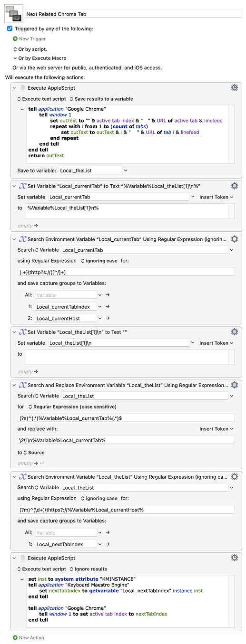The image size is (246, 644).
Task: Open gear menu of Search Local_currentTab regex action
Action: pos(234,239)
